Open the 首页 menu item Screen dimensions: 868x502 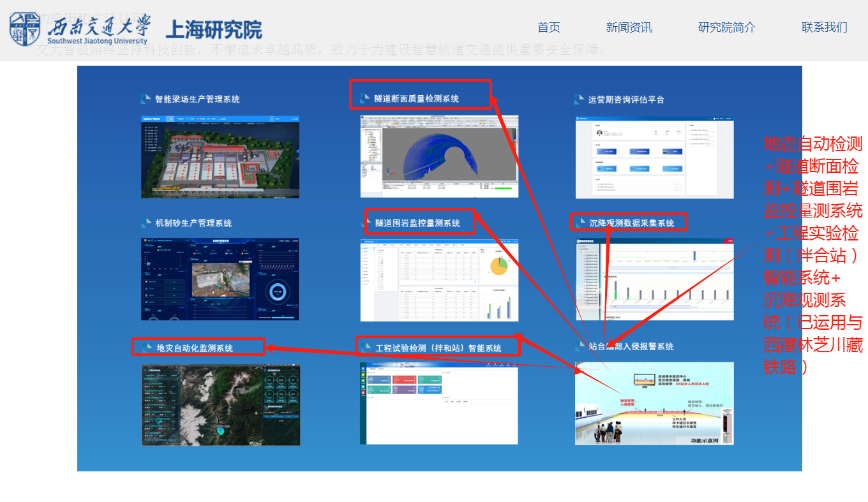[x=549, y=27]
